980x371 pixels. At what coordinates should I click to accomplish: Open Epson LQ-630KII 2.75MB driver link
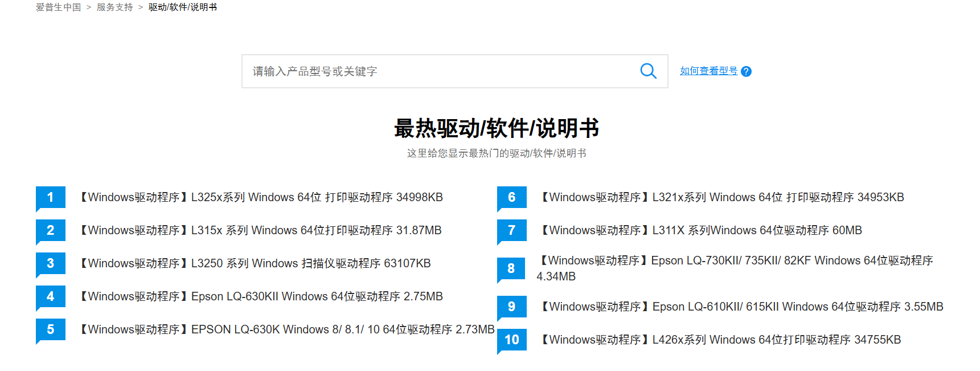259,296
